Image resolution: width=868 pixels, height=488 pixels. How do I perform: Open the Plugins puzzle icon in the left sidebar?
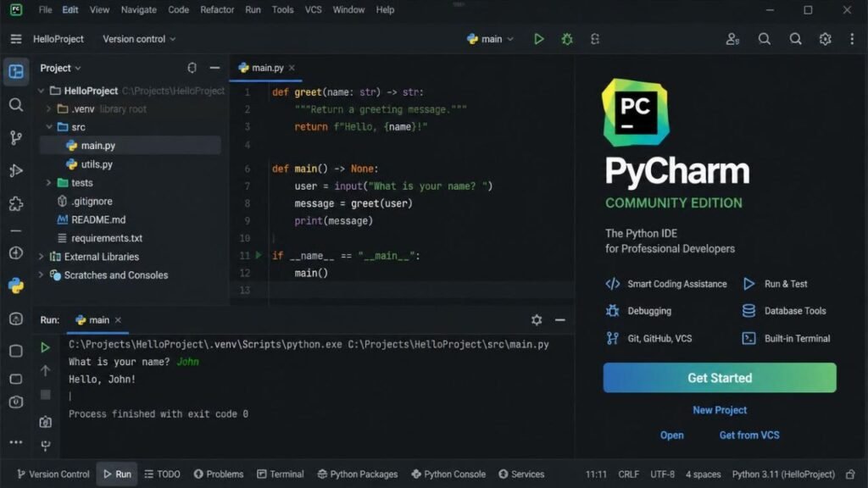[x=16, y=203]
